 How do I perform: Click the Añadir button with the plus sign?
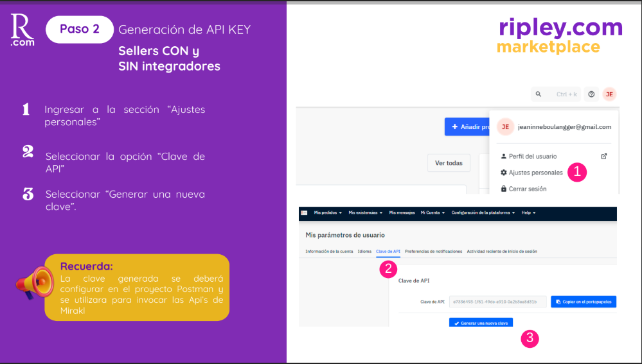467,126
